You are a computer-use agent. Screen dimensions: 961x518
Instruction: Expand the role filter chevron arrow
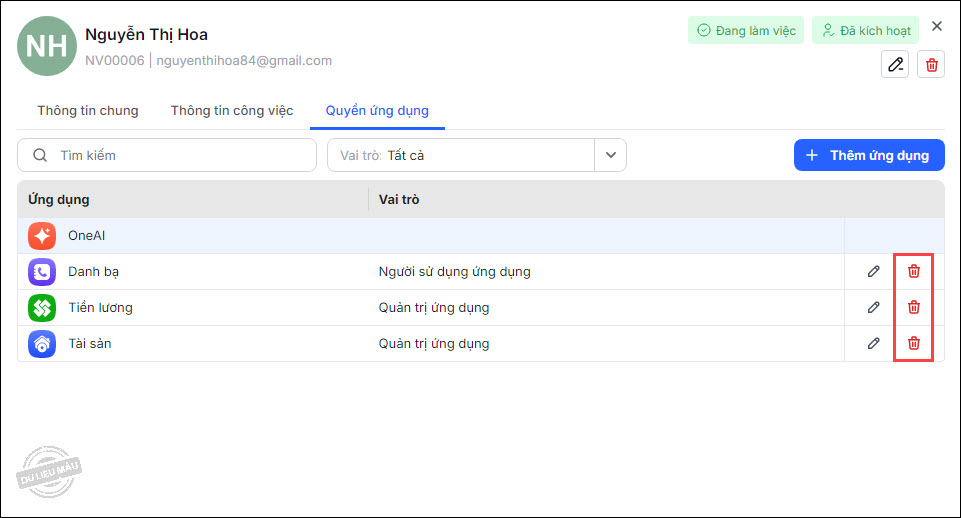(610, 155)
